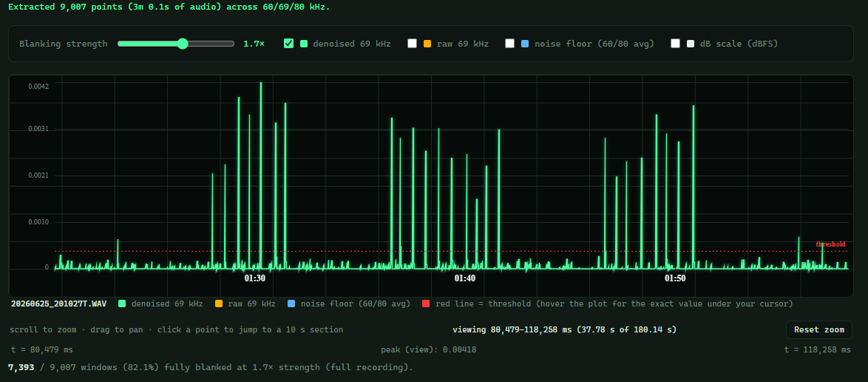Enable the dB scale (dBFS) checkbox
Screen dimensions: 868x382
pyautogui.click(x=675, y=43)
